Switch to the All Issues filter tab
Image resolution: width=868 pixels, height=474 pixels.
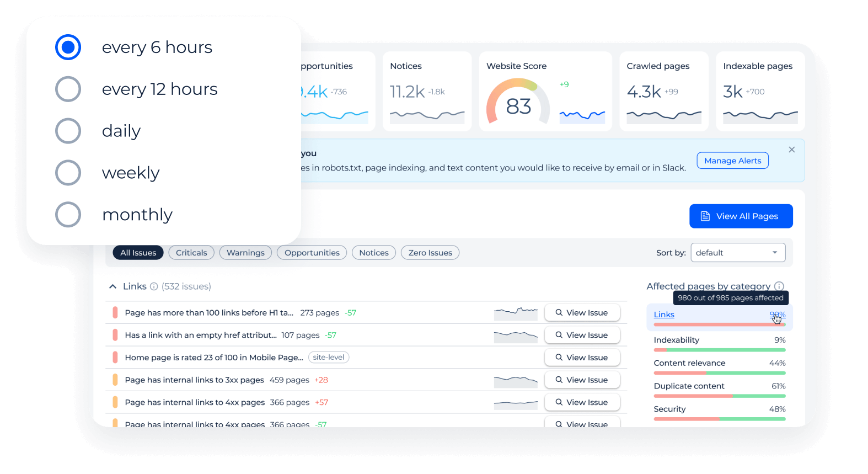coord(138,253)
